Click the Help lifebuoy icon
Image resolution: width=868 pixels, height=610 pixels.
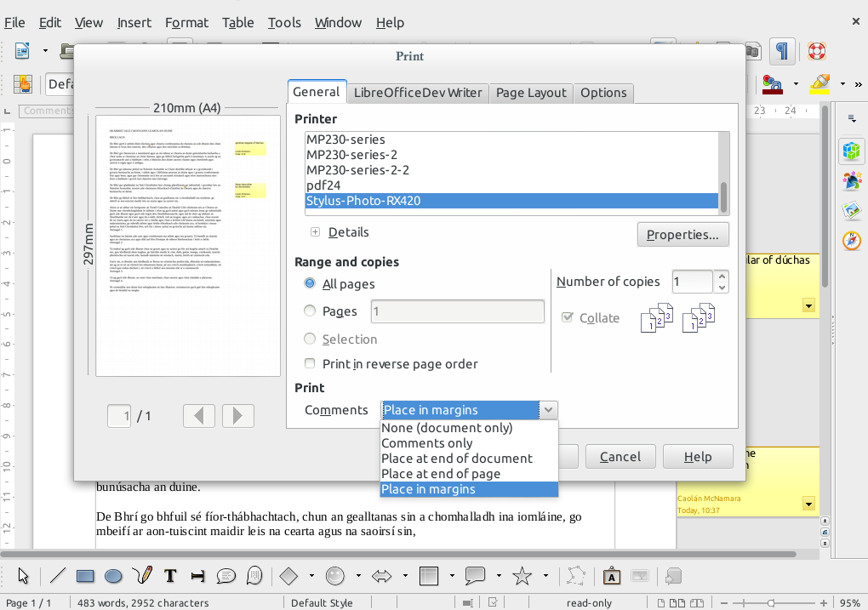pos(816,52)
